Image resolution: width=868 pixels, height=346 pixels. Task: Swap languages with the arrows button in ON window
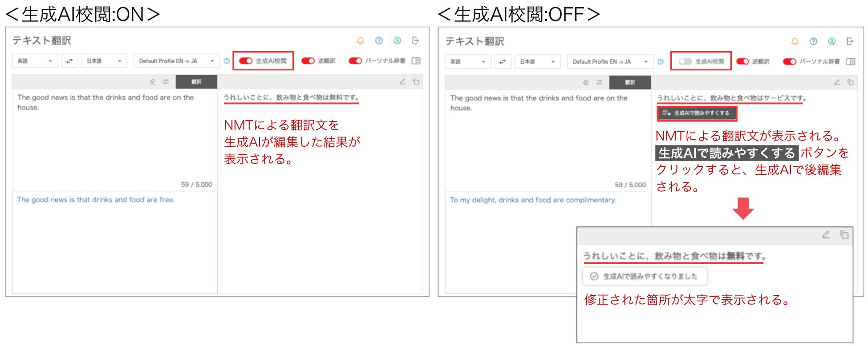coord(69,61)
